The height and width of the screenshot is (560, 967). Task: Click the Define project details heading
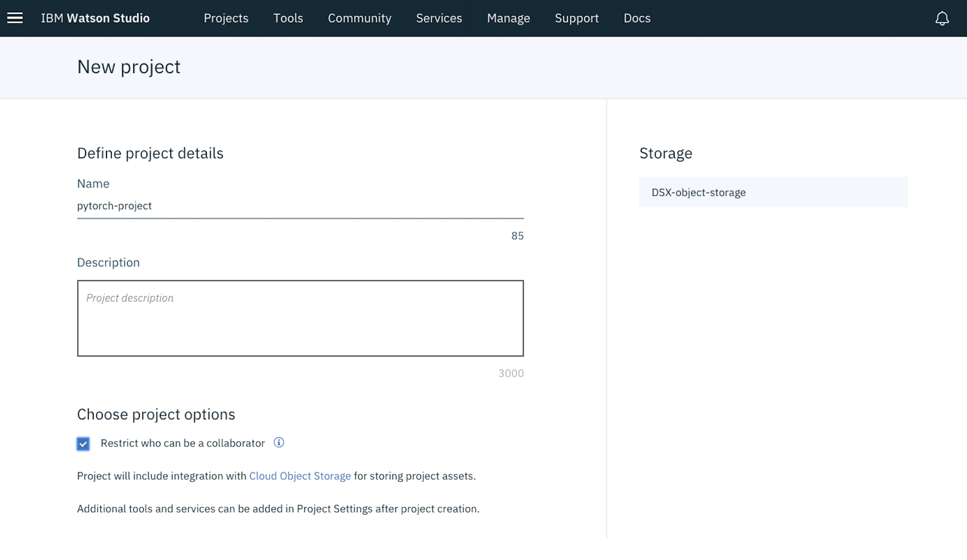(x=150, y=153)
